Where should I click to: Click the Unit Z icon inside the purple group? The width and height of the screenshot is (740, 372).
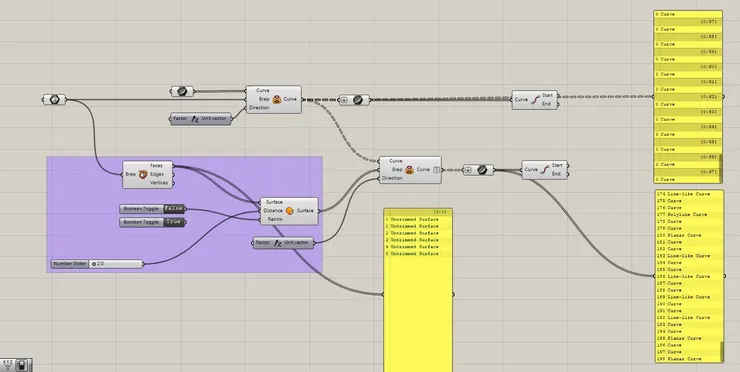click(x=278, y=243)
